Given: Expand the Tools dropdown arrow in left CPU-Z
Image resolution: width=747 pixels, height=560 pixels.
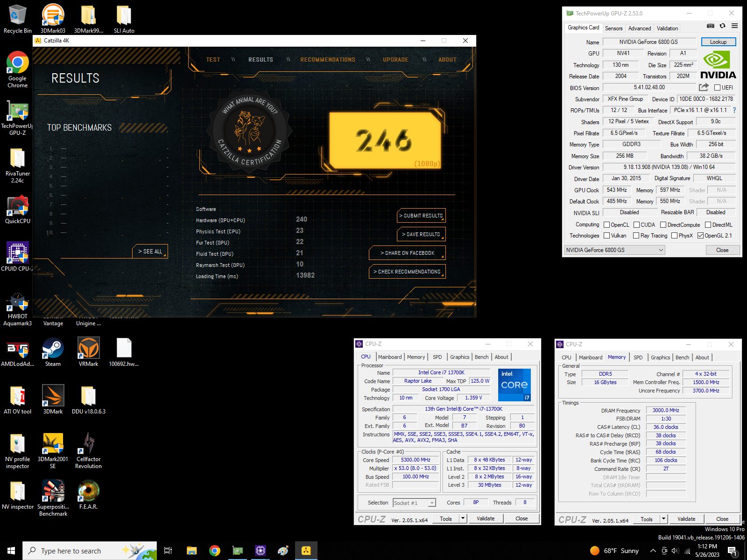Looking at the screenshot, I should coord(463,518).
